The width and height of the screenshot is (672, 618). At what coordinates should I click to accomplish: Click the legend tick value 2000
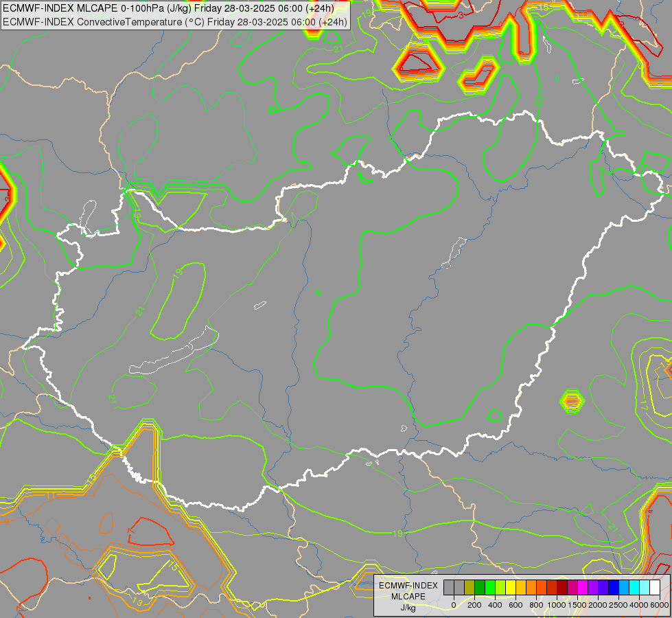pos(598,605)
